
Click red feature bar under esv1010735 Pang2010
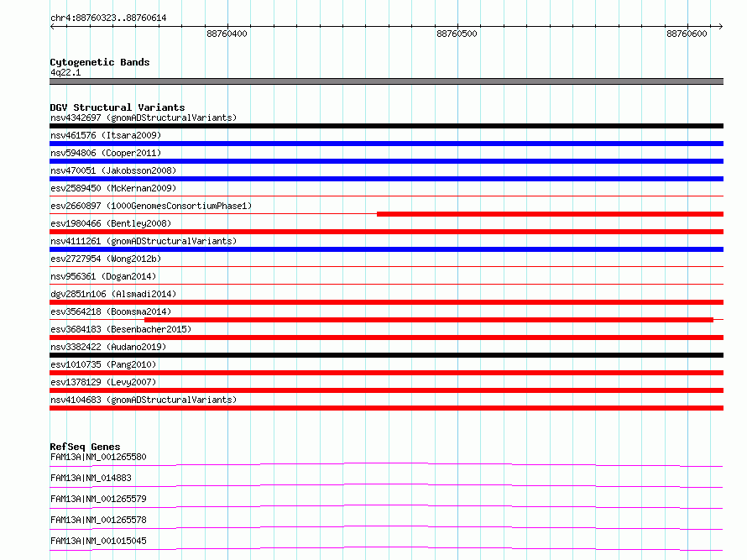click(386, 373)
